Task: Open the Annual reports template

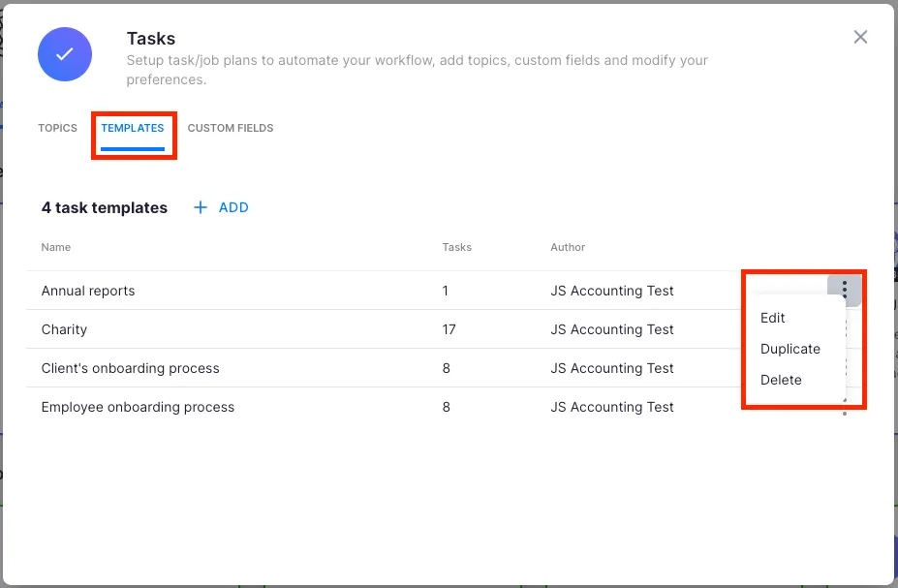Action: 88,291
